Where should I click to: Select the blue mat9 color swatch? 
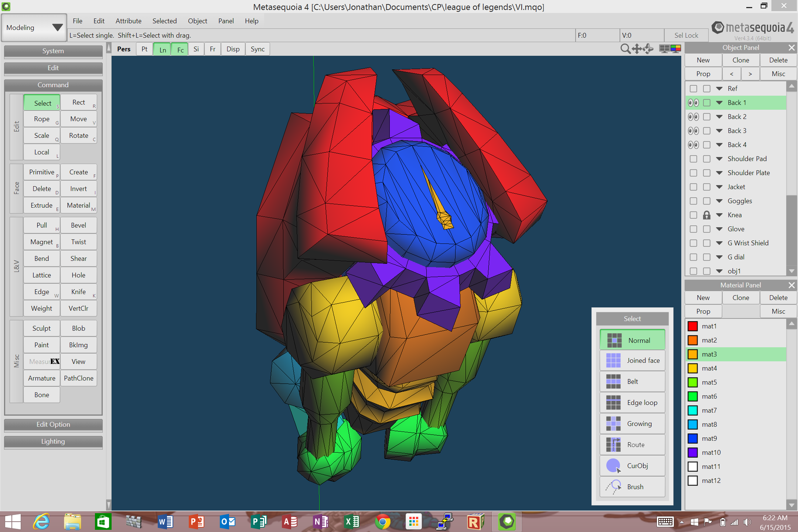click(692, 439)
